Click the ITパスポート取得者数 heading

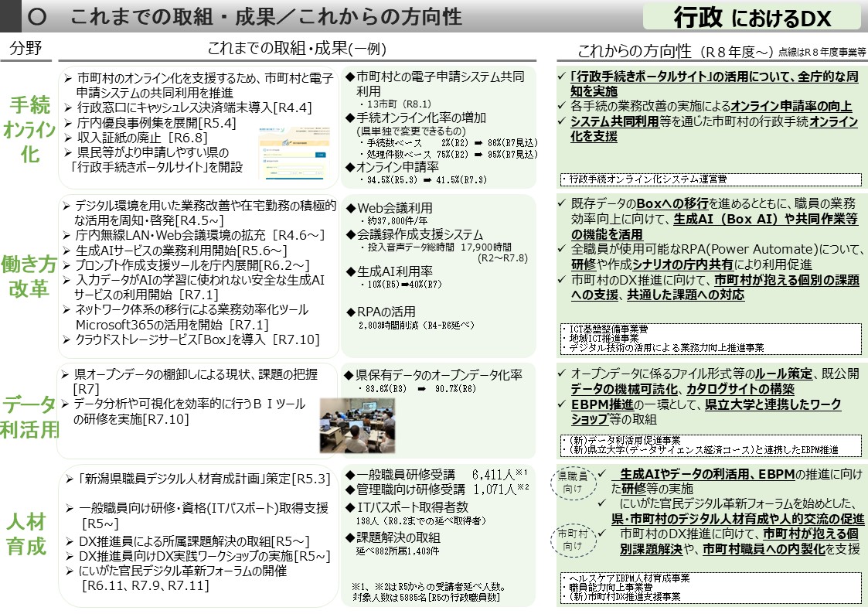407,507
